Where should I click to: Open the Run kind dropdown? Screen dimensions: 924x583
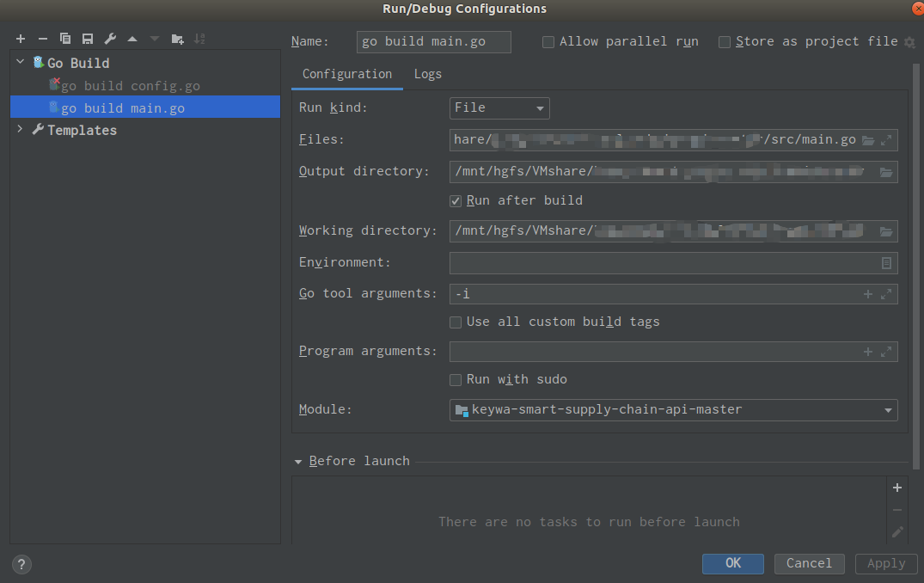tap(499, 108)
